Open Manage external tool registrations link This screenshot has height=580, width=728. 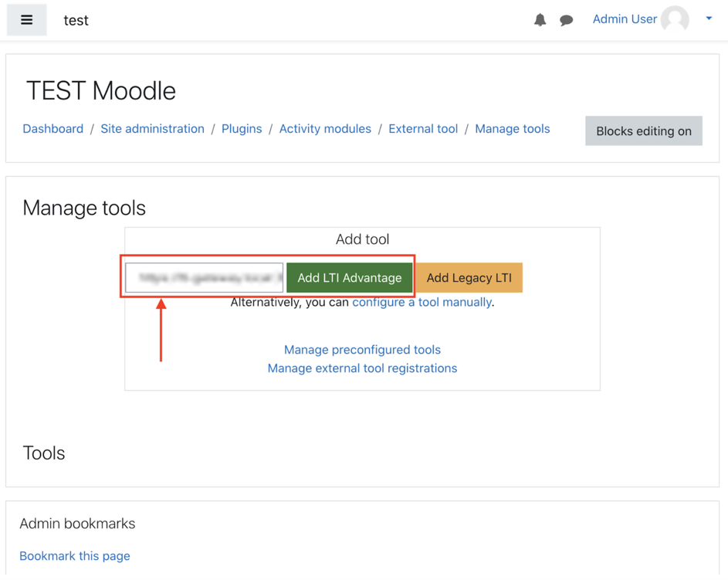coord(362,368)
